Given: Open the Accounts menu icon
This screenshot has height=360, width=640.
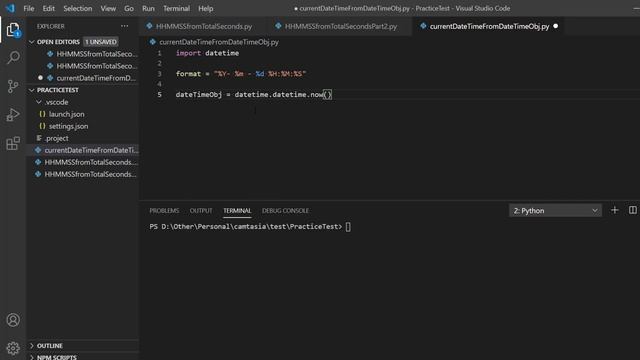Looking at the screenshot, I should [x=13, y=320].
